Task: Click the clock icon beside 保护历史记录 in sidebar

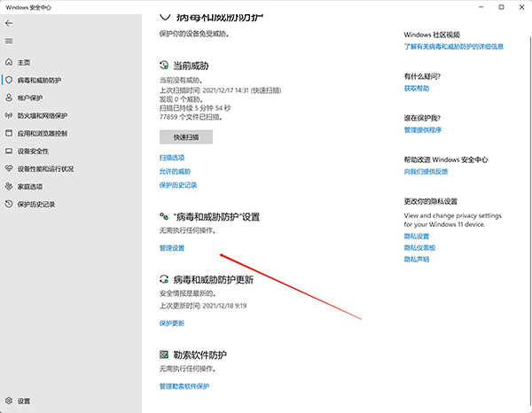Action: pos(9,204)
